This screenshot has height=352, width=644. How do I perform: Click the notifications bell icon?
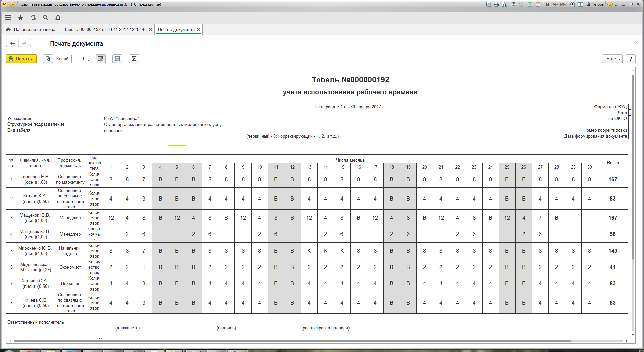click(58, 18)
